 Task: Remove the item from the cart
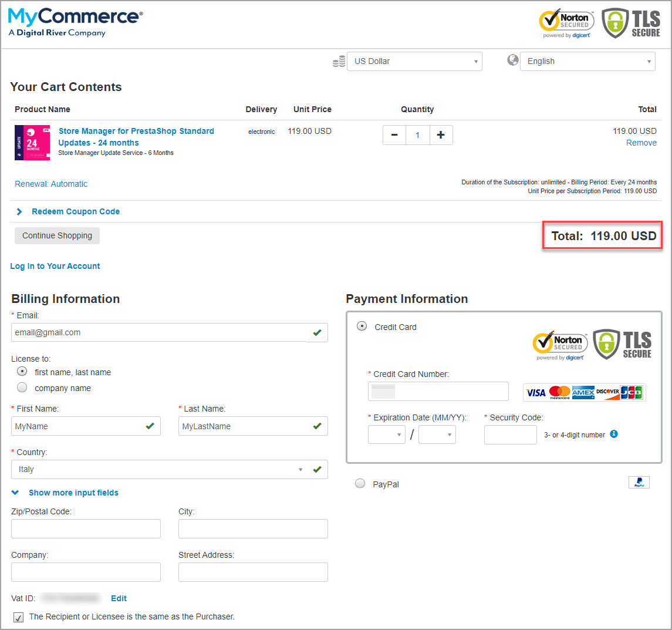click(641, 143)
